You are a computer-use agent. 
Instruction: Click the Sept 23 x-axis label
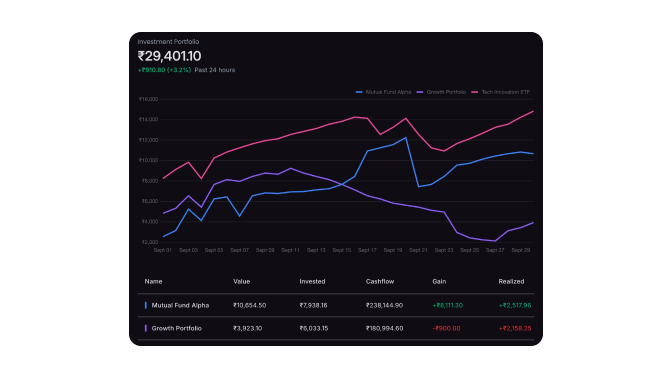click(444, 250)
